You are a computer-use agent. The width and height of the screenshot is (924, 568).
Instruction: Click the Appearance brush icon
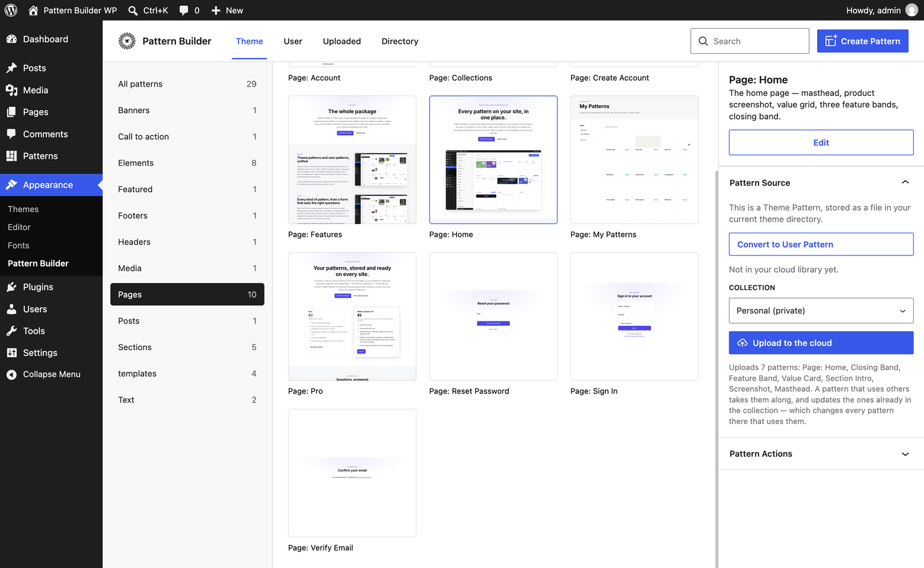pyautogui.click(x=12, y=185)
